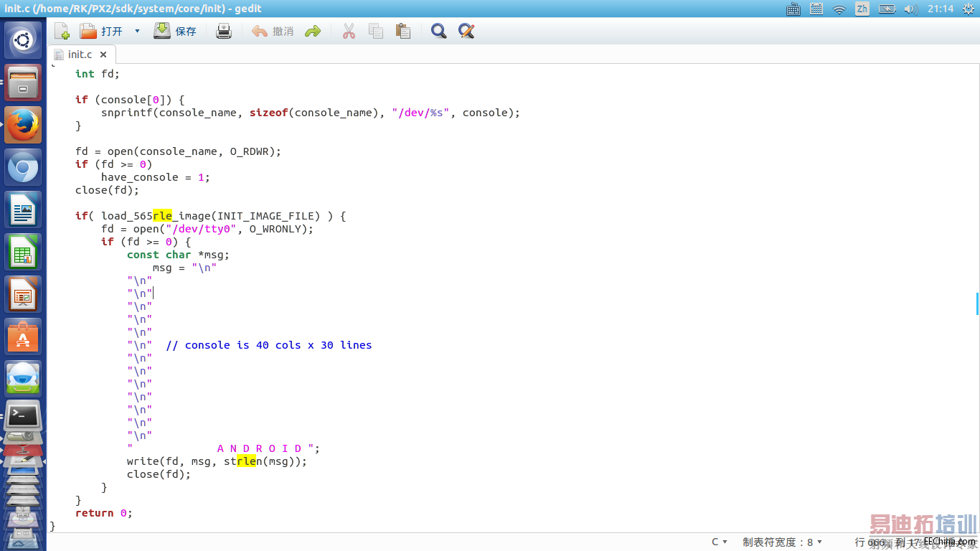Open the robot-faced store app in the dock

(x=23, y=379)
